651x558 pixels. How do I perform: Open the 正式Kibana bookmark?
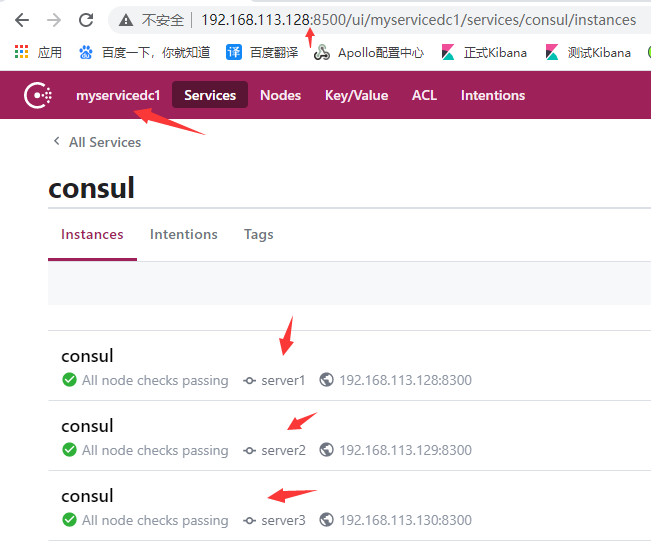(x=484, y=52)
